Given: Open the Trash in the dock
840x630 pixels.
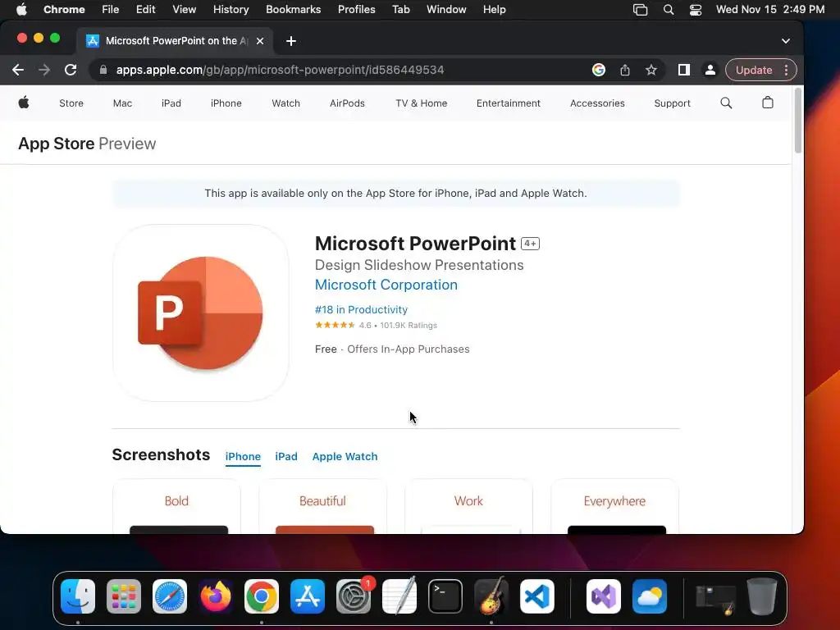Looking at the screenshot, I should pyautogui.click(x=762, y=596).
